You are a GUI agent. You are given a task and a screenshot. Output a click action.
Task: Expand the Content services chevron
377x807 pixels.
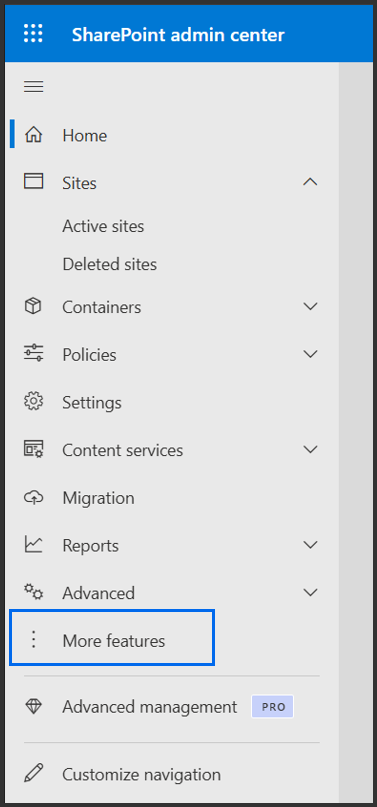point(310,449)
